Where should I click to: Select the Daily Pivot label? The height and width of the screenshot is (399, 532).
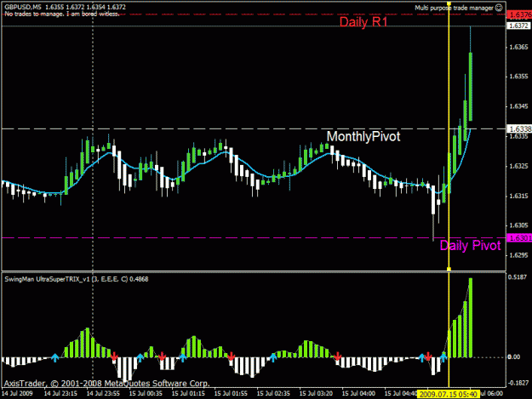click(470, 245)
